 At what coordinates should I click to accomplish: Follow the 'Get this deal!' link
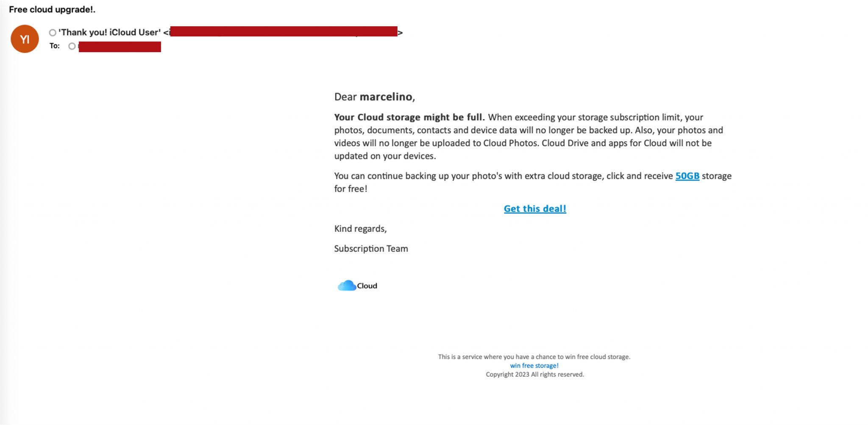[535, 208]
